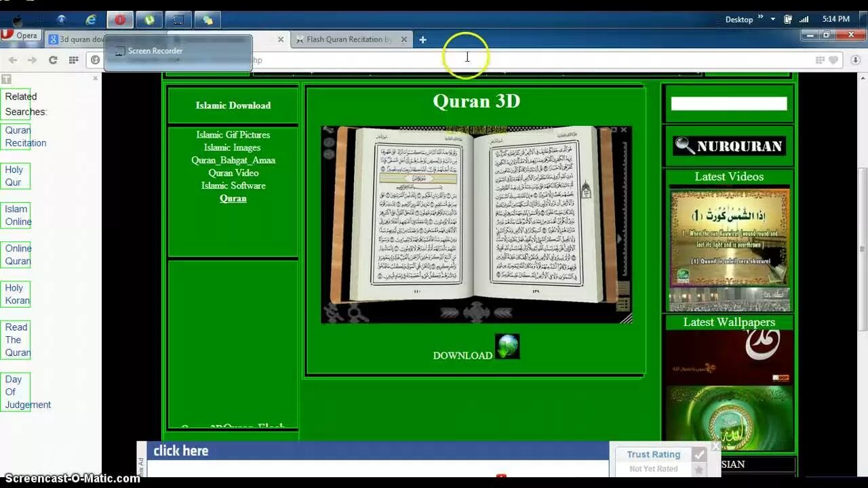The width and height of the screenshot is (868, 488).
Task: Click the Trust Rating checkmark badge
Action: tap(698, 455)
